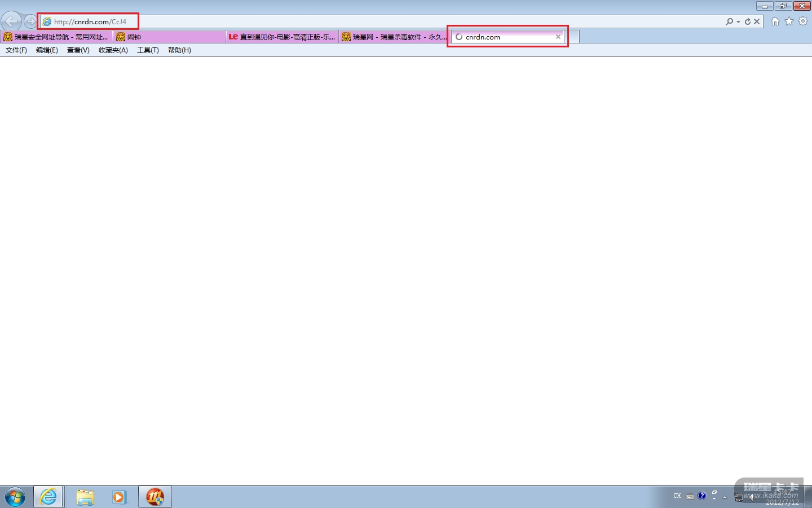Viewport: 812px width, 508px height.
Task: Go back to the previous page
Action: tap(11, 21)
